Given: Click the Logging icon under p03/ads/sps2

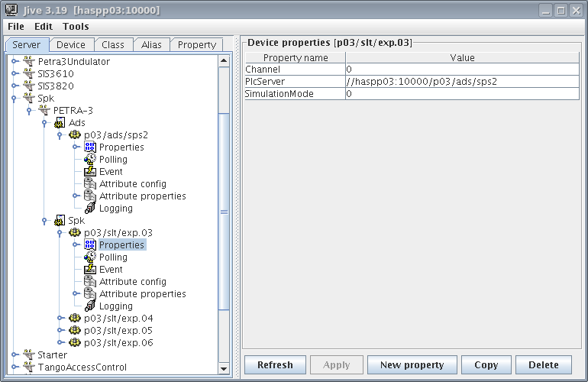Looking at the screenshot, I should coord(90,208).
